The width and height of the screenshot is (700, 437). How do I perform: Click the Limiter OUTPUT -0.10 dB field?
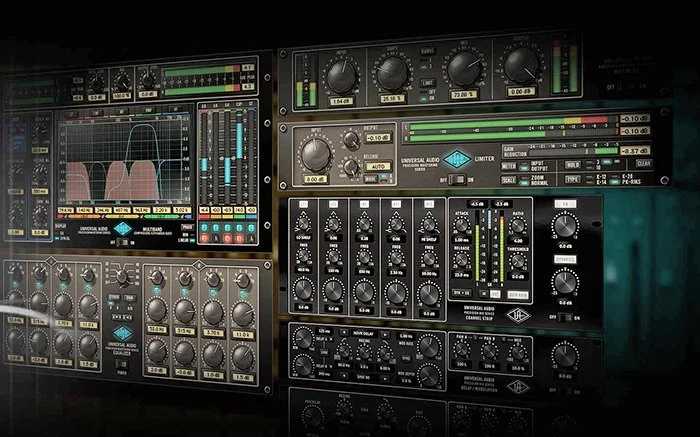(x=378, y=138)
